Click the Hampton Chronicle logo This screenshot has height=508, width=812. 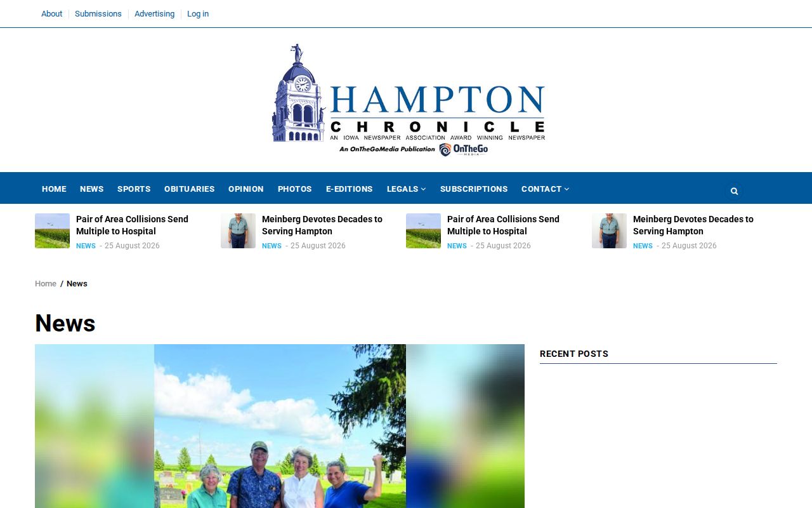tap(409, 100)
